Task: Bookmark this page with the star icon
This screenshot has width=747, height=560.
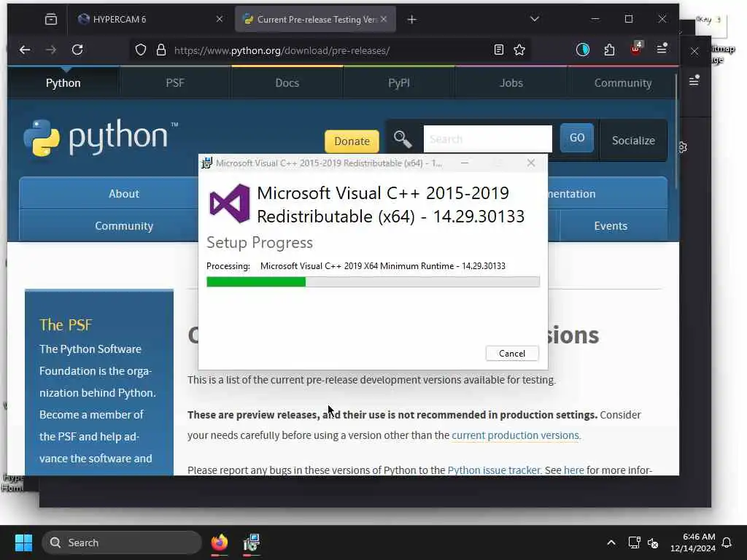Action: 519,50
